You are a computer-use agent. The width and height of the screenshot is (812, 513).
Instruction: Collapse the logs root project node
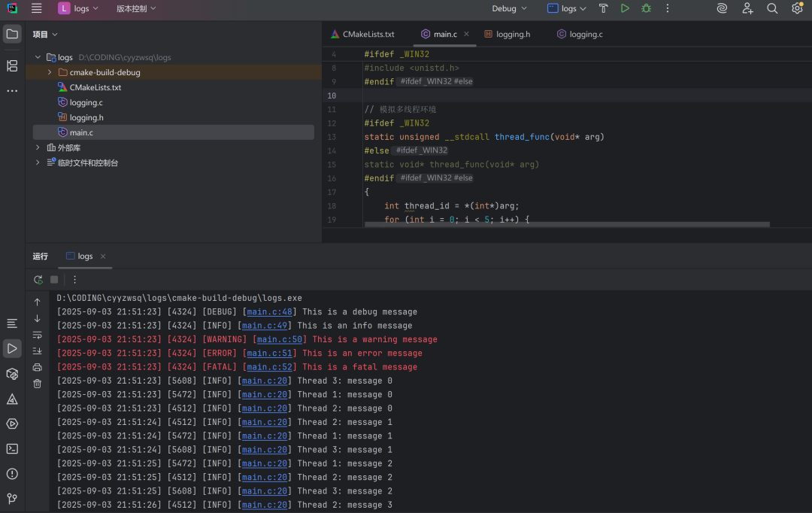(38, 57)
